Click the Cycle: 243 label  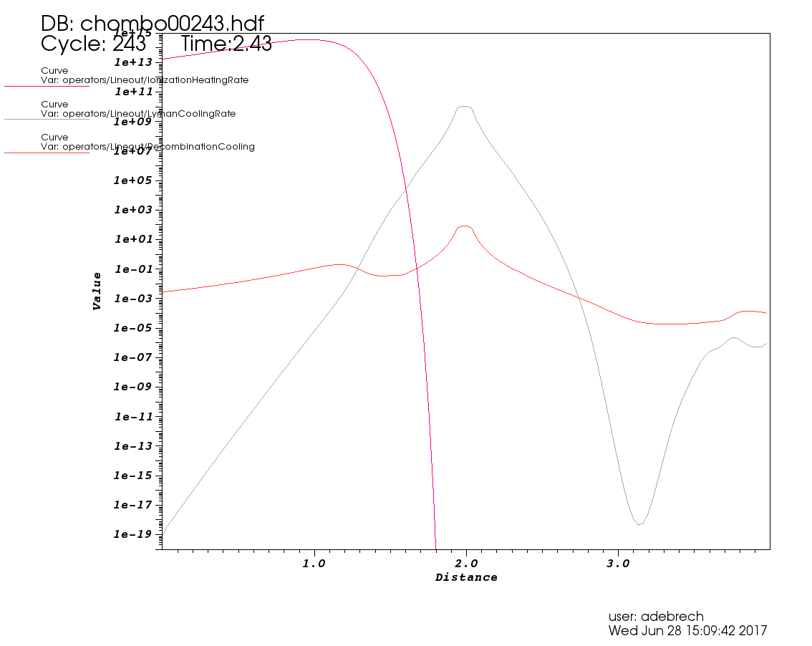point(93,44)
